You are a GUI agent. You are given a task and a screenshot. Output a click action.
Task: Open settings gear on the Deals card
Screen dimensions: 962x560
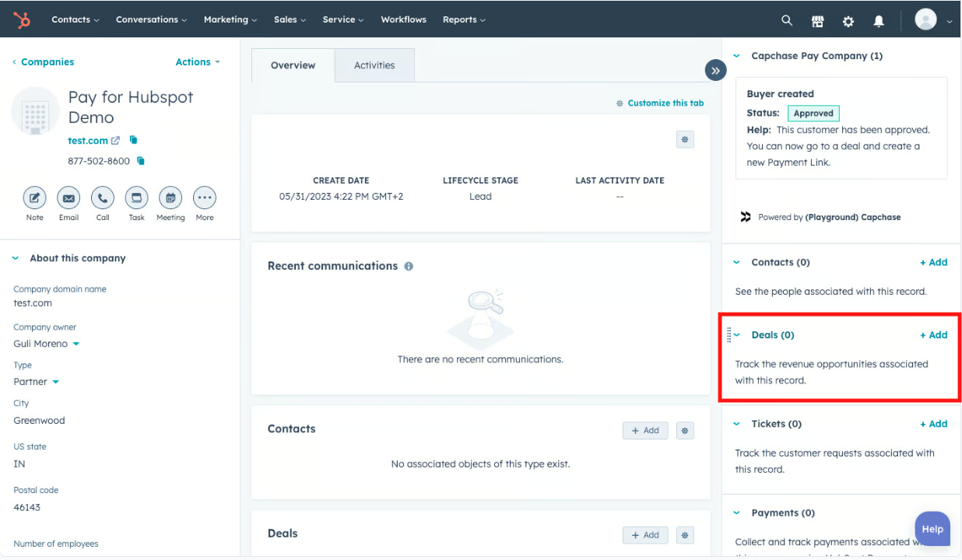tap(685, 535)
